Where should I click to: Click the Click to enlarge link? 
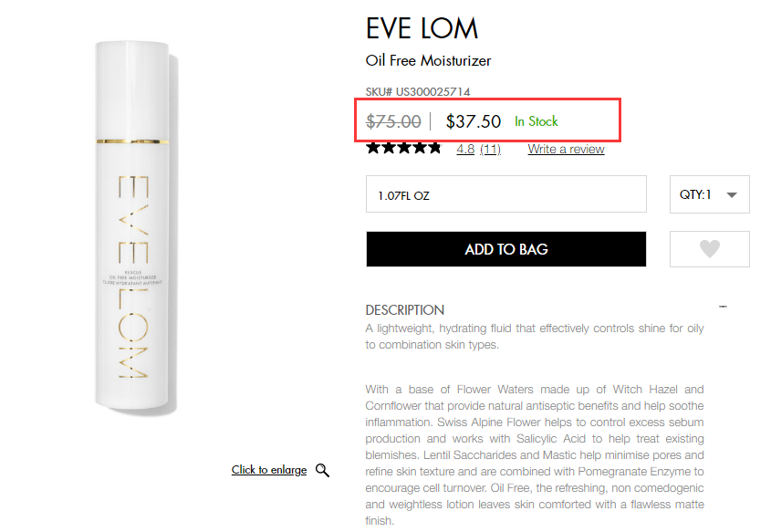click(x=269, y=470)
